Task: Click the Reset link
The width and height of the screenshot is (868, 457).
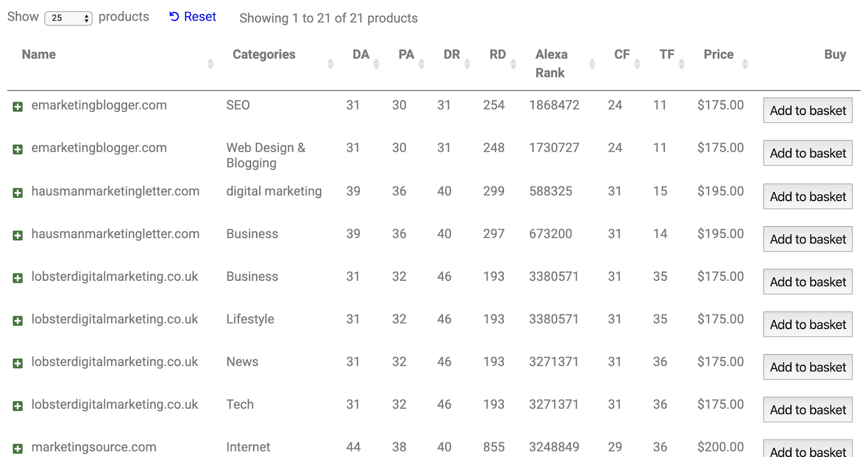Action: coord(193,17)
